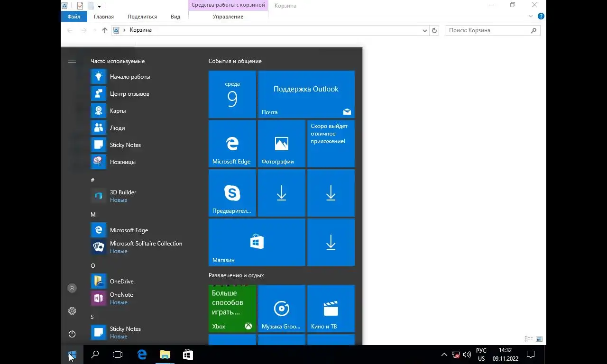The width and height of the screenshot is (607, 364).
Task: Switch to details view icon
Action: pos(529,339)
